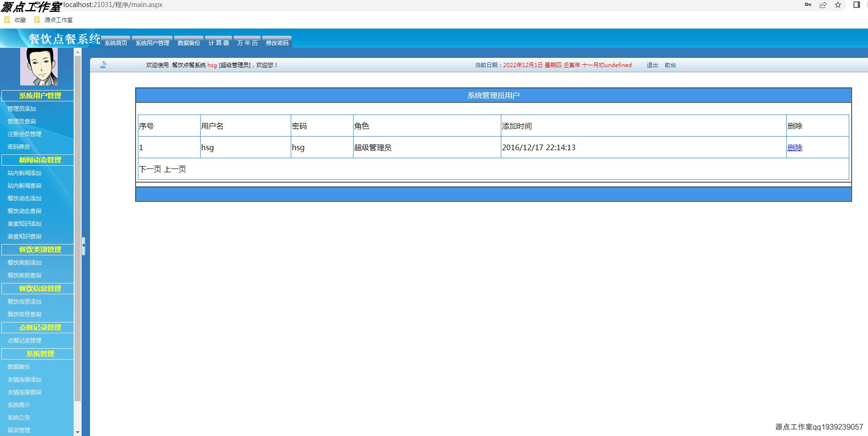The width and height of the screenshot is (868, 436).
Task: Click the 收藏 folder icon on bookmarks bar
Action: pos(7,20)
